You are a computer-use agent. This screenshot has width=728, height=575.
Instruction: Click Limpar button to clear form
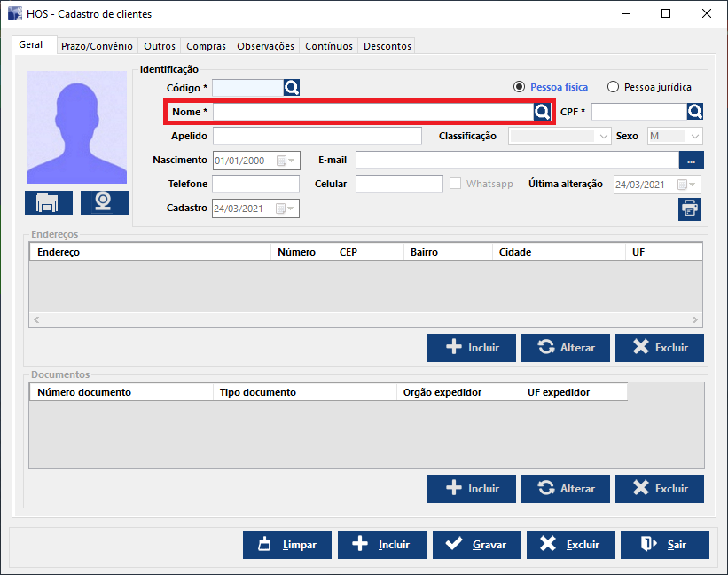pos(286,545)
